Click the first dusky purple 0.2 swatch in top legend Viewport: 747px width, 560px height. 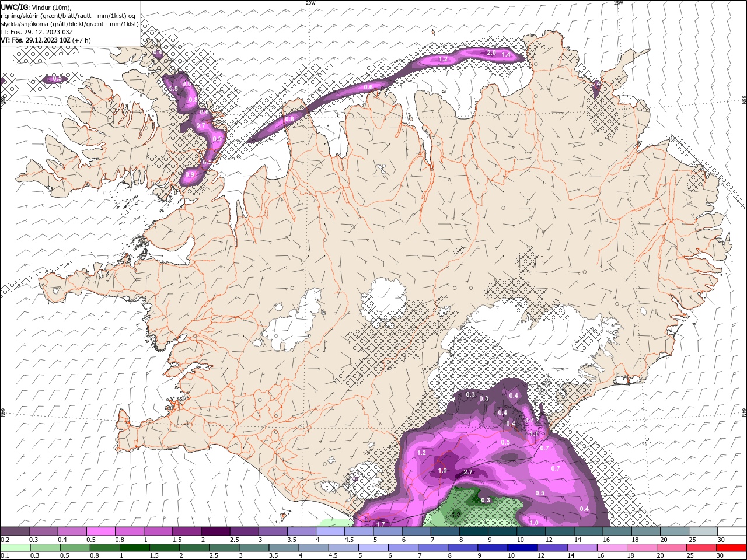click(15, 531)
